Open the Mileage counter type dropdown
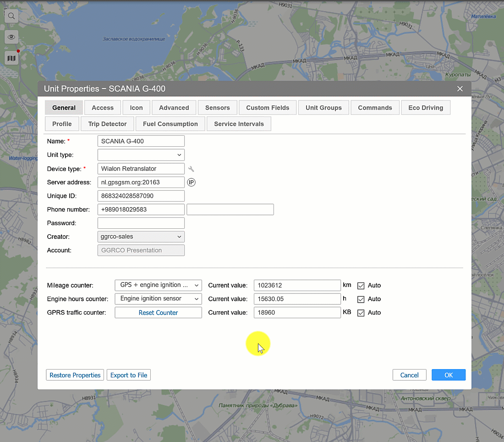Screen dimensions: 504x442 (158, 285)
